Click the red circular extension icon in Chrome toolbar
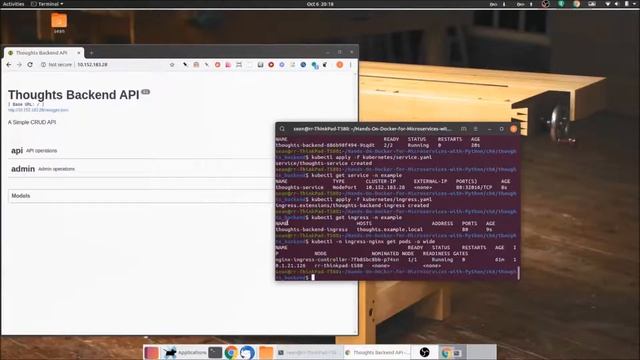This screenshot has width=640, height=360. [x=218, y=64]
